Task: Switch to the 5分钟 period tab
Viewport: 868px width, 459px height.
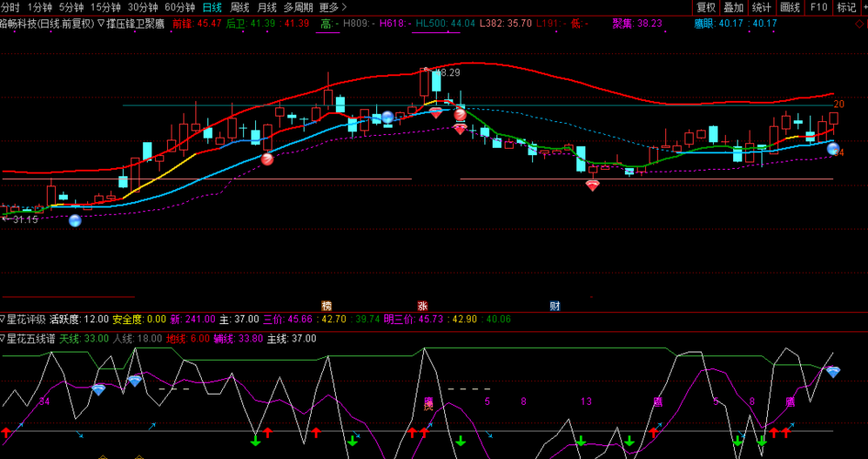Action: pos(72,7)
